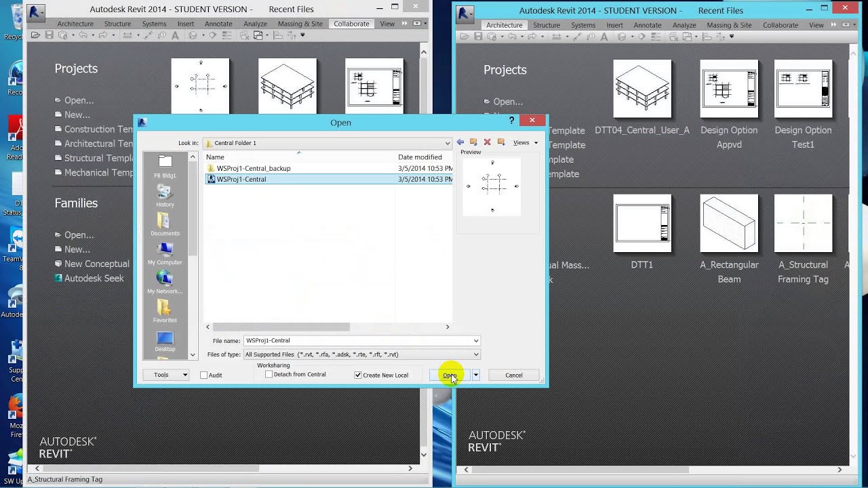Click the Redo icon in left Revit toolbar
Viewport: 868px width, 488px height.
click(x=103, y=35)
